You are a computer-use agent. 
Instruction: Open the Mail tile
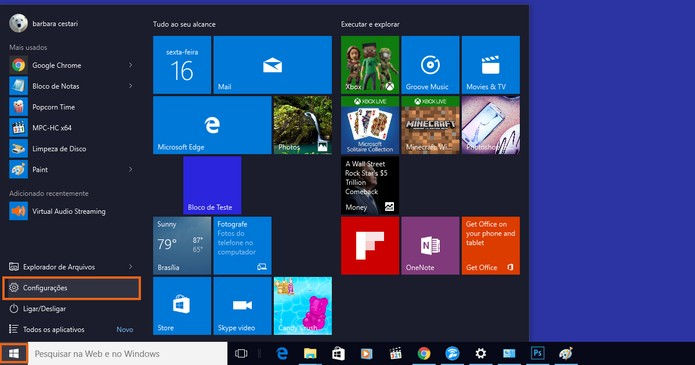point(273,65)
